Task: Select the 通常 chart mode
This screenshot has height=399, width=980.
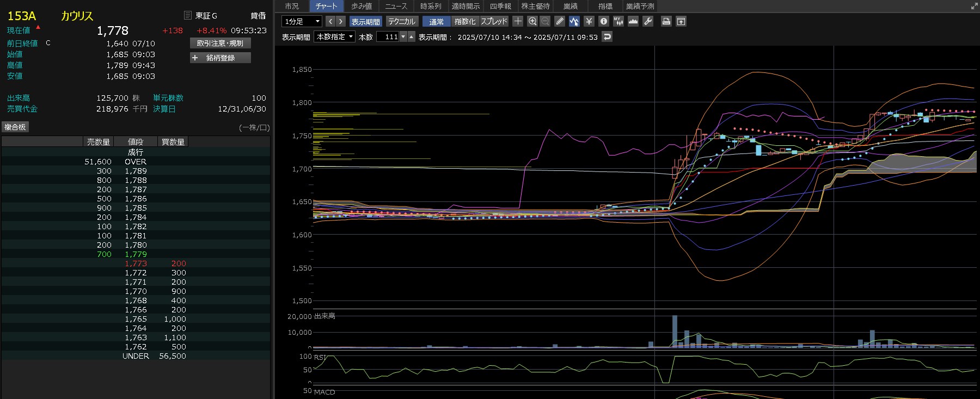Action: [437, 21]
